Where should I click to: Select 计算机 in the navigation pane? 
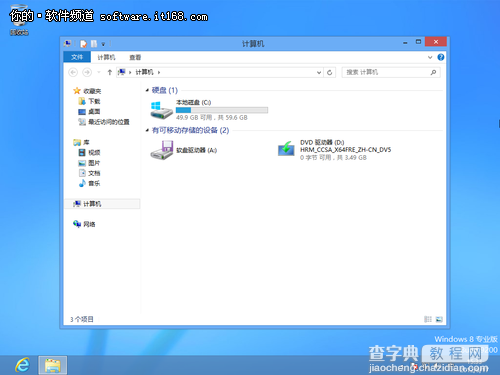click(102, 204)
